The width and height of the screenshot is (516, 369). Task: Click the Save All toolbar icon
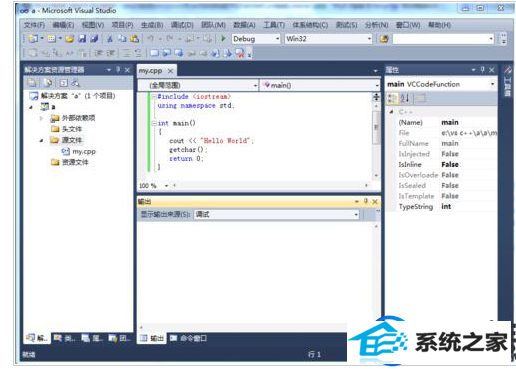(95, 39)
